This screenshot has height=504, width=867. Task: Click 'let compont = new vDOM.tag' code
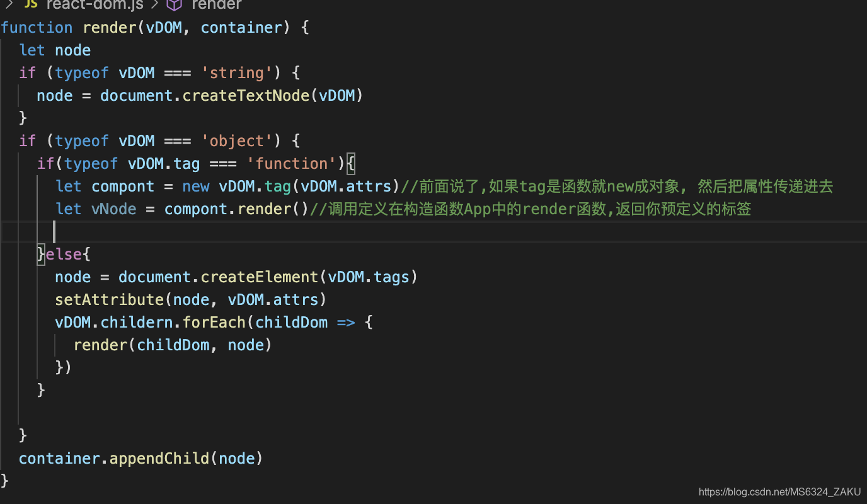tap(173, 186)
